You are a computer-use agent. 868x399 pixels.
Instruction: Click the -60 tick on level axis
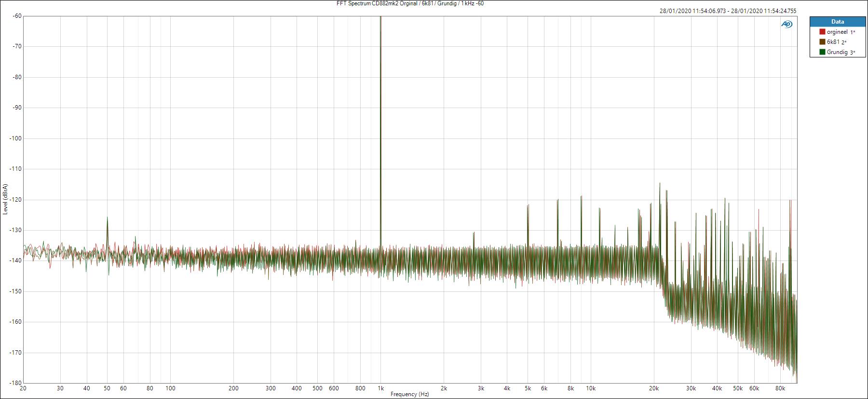pyautogui.click(x=17, y=16)
